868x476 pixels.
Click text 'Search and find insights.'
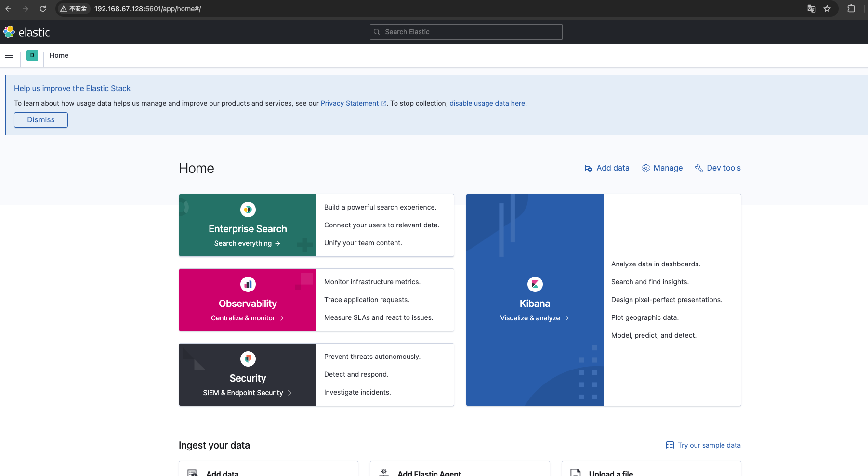coord(650,282)
